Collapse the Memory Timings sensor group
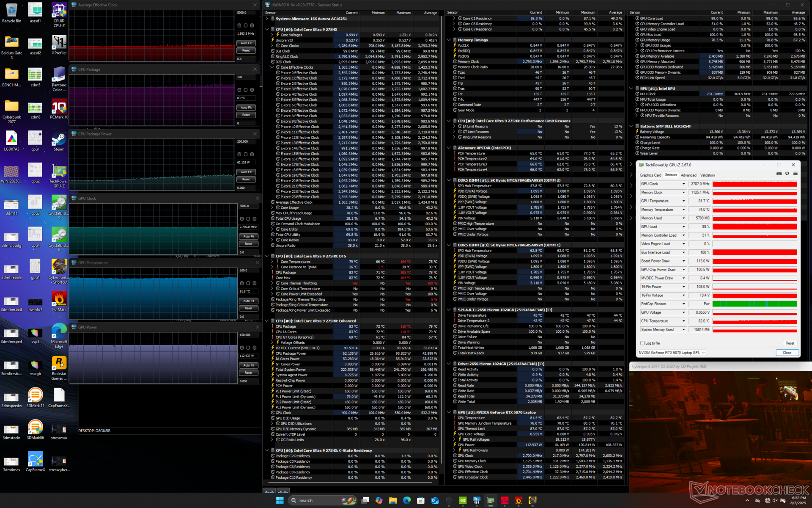This screenshot has height=508, width=812. [x=449, y=40]
